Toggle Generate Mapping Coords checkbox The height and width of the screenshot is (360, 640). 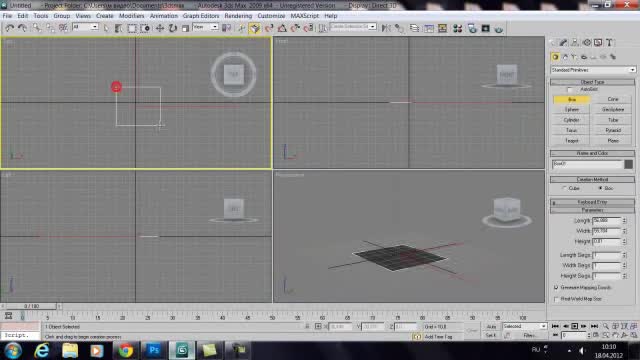[x=556, y=288]
